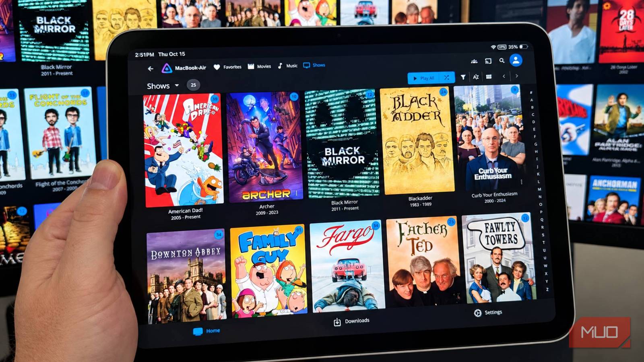Open Anchorman poster on background screen
Screen dimensions: 644x362
(x=614, y=199)
